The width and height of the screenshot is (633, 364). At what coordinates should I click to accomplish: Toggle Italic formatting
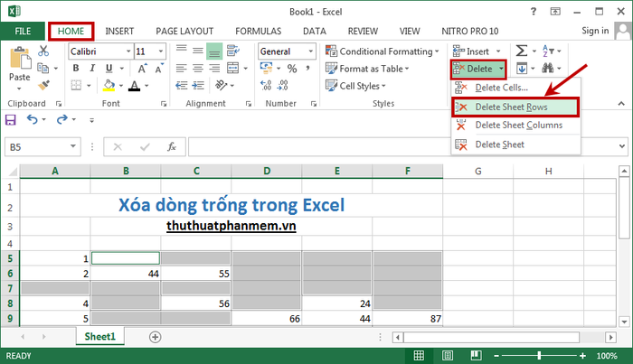92,68
